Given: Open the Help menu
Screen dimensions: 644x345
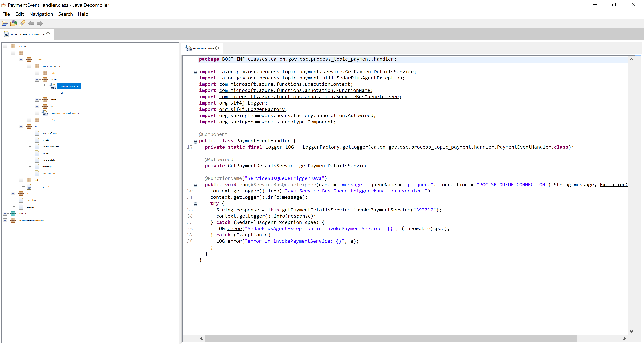Looking at the screenshot, I should [83, 14].
